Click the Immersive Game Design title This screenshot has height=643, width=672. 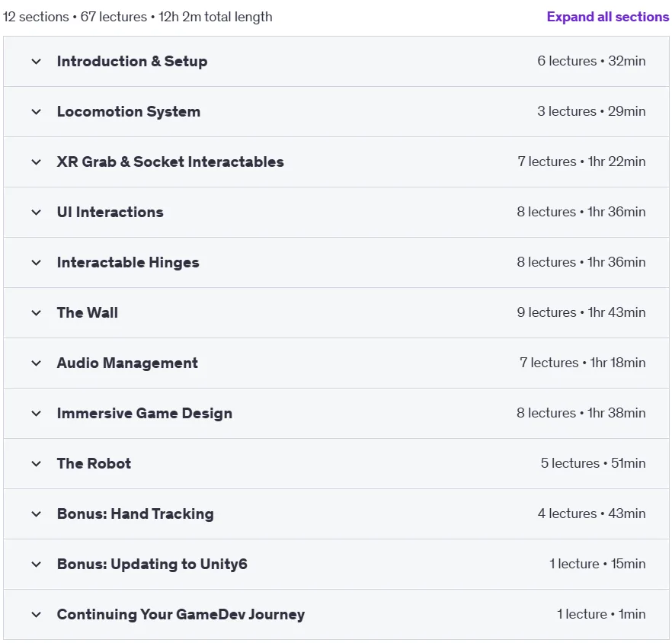(145, 413)
